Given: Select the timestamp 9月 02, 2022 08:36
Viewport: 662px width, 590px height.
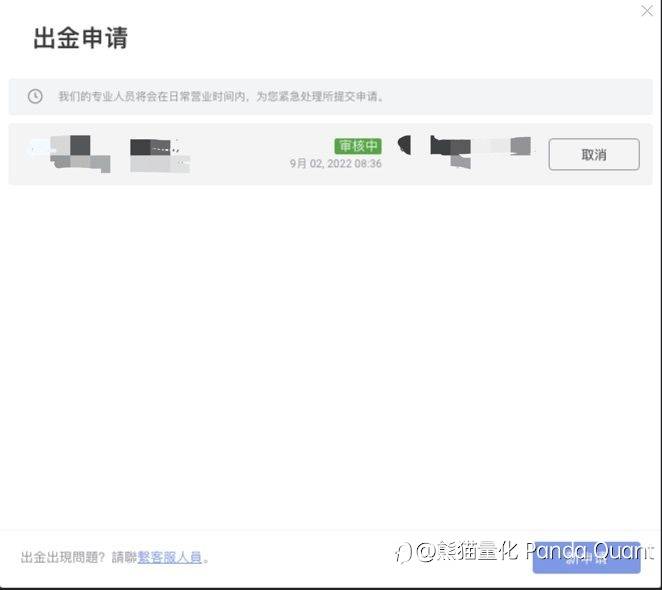Looking at the screenshot, I should [x=336, y=163].
